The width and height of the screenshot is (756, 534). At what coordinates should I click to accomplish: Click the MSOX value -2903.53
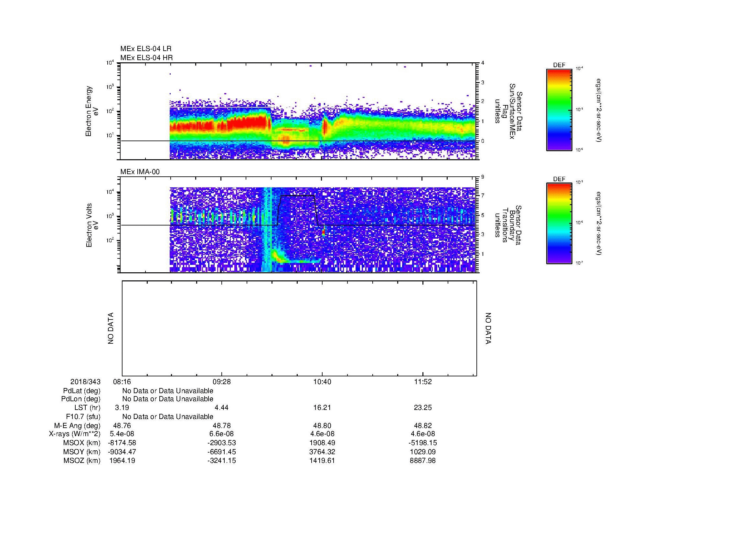click(x=222, y=443)
